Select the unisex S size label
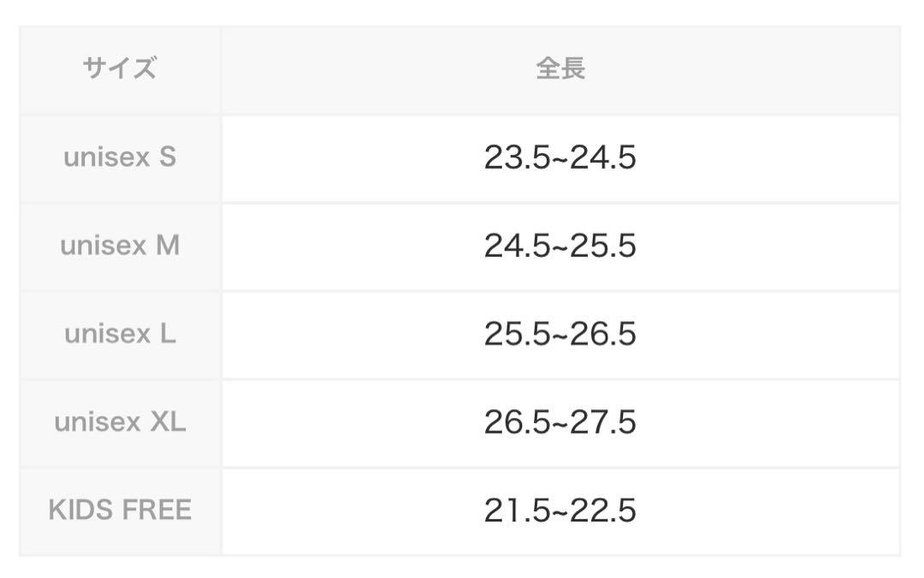The width and height of the screenshot is (924, 578). tap(120, 158)
